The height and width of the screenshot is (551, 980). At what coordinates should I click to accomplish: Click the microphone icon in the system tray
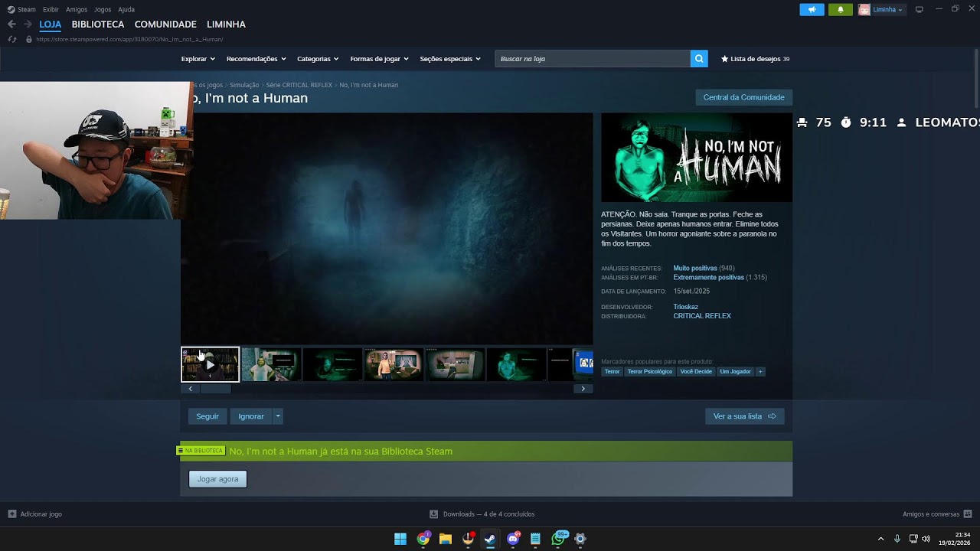[897, 539]
